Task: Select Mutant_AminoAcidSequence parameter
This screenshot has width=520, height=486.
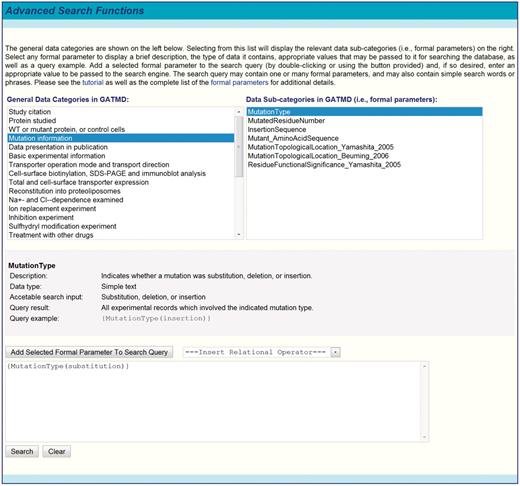Action: pyautogui.click(x=364, y=138)
